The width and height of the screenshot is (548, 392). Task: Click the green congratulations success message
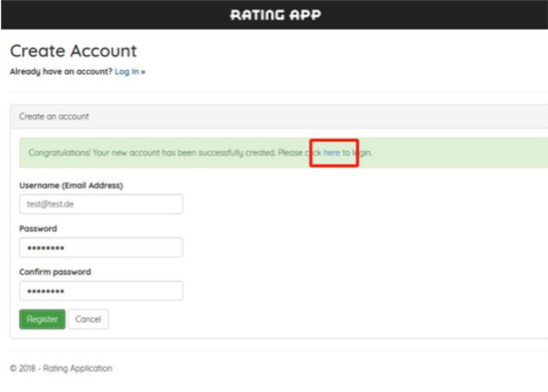[x=284, y=152]
